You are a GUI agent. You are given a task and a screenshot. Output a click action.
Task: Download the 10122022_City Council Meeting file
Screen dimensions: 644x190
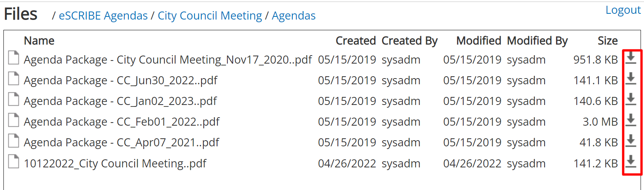[631, 162]
